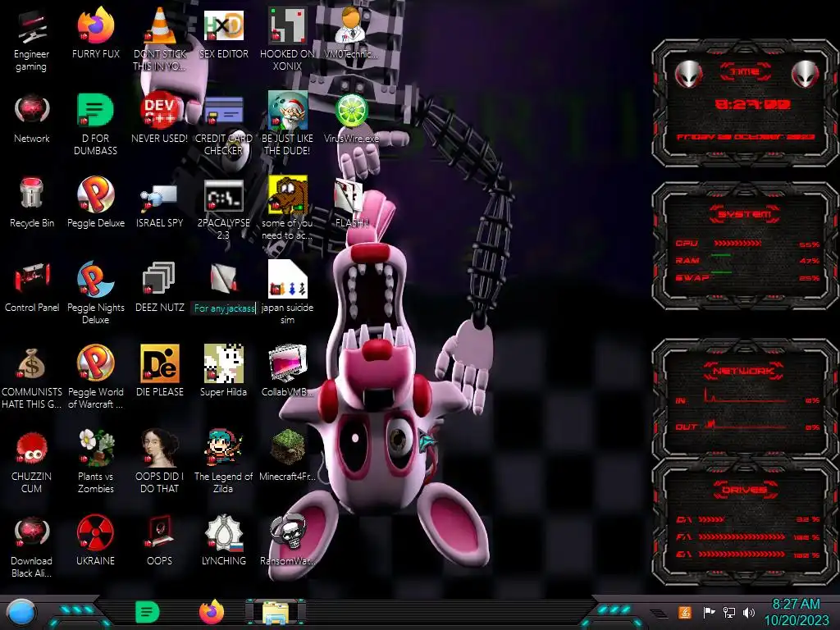Image resolution: width=840 pixels, height=630 pixels.
Task: Open the Start orb on taskbar
Action: 21,613
